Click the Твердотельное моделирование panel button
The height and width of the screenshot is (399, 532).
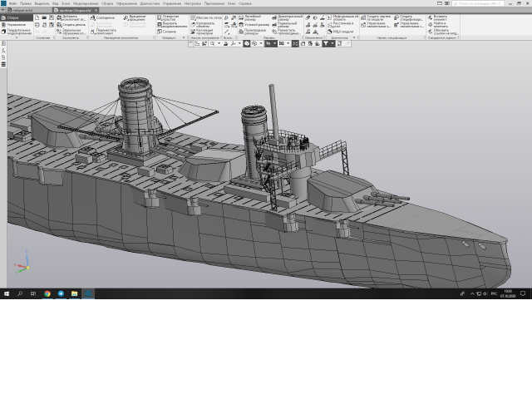point(17,32)
